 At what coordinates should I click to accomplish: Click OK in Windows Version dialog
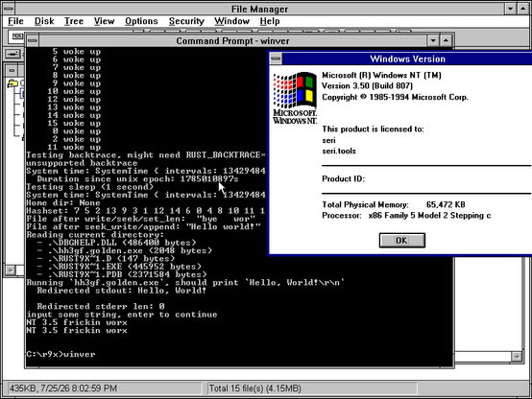coord(402,241)
